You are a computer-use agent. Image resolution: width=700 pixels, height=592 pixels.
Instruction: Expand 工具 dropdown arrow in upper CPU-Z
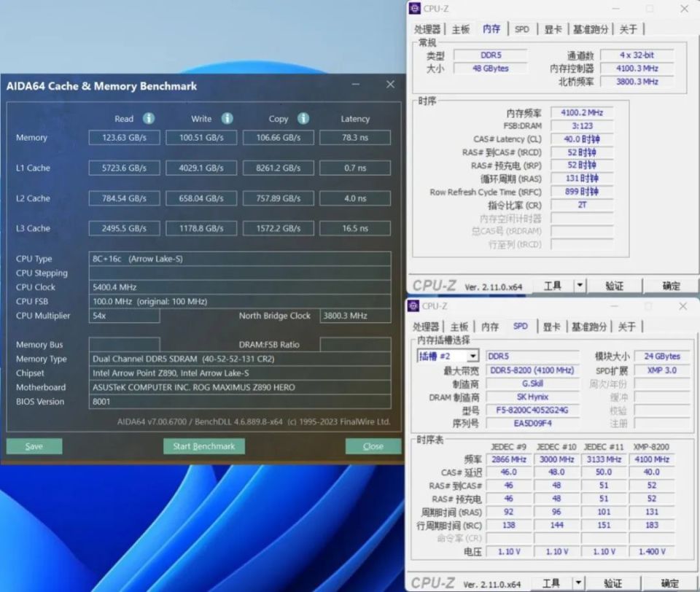(580, 286)
